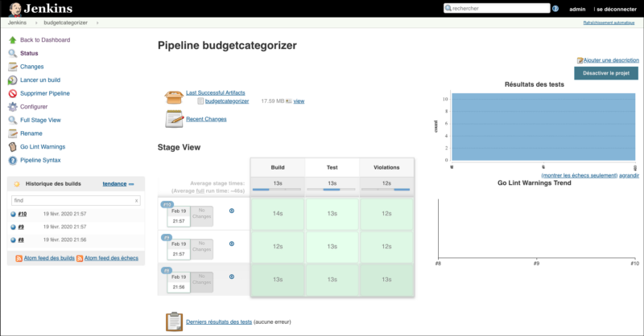Toggle Rafraîchissement automatique link
644x336 pixels.
click(x=609, y=23)
